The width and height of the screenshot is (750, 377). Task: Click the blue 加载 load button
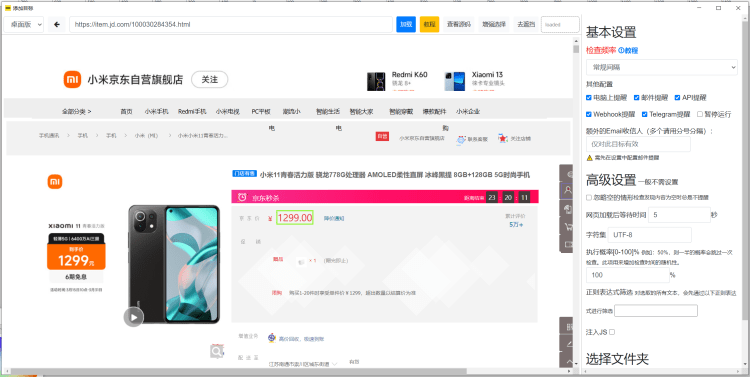406,24
